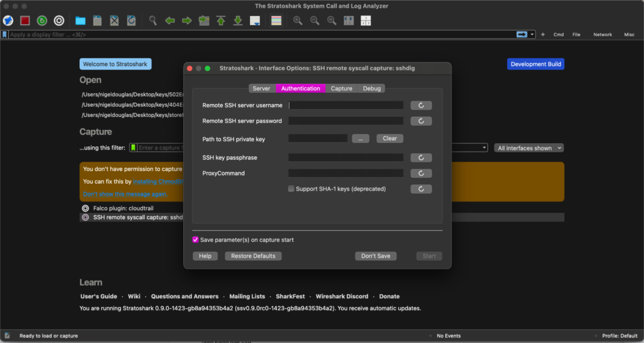The height and width of the screenshot is (343, 644).
Task: Browse for SSH private key with ... button
Action: coord(361,139)
